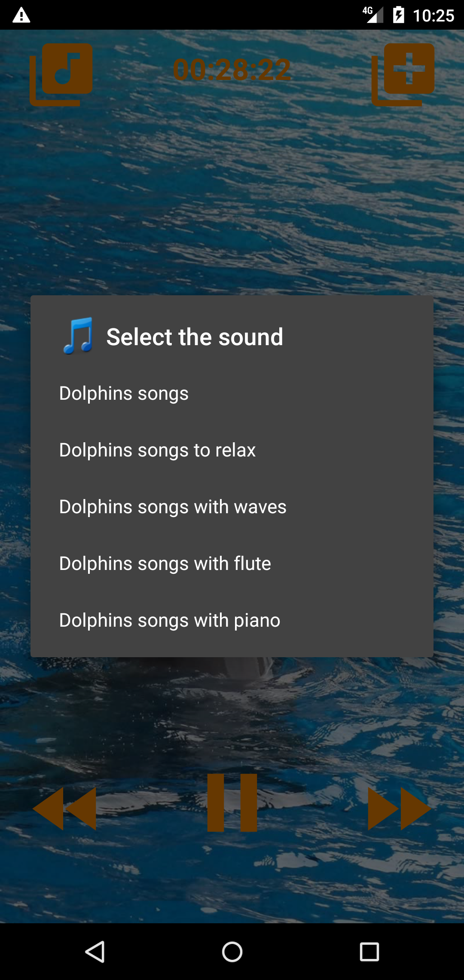The image size is (464, 980).
Task: Select "Dolphins songs" option
Action: tap(124, 393)
